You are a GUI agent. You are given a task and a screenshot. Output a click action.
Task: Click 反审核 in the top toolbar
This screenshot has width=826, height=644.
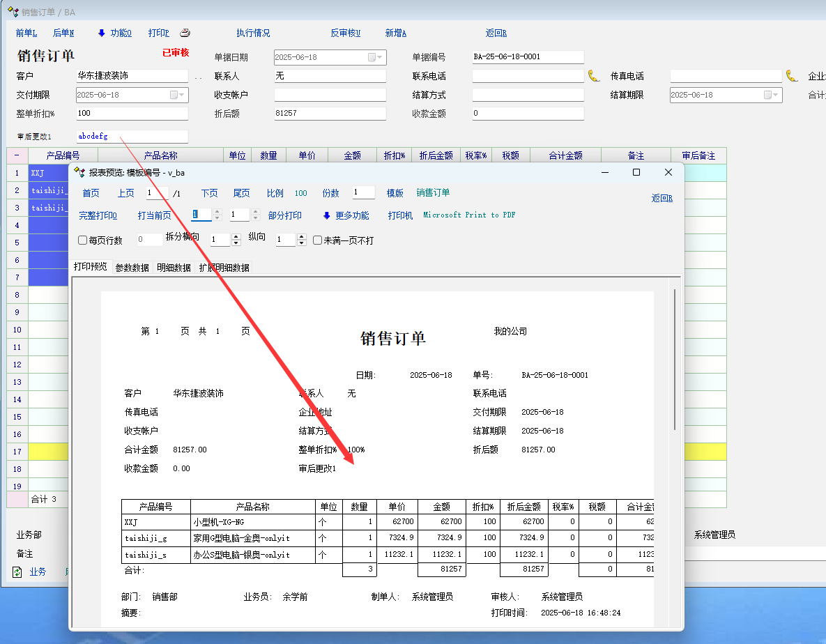tap(345, 33)
